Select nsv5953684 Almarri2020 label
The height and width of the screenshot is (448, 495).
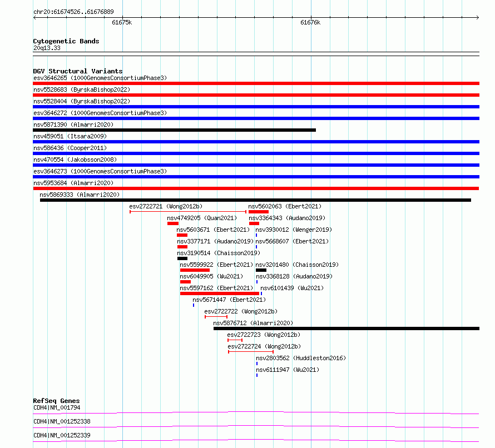coord(73,183)
